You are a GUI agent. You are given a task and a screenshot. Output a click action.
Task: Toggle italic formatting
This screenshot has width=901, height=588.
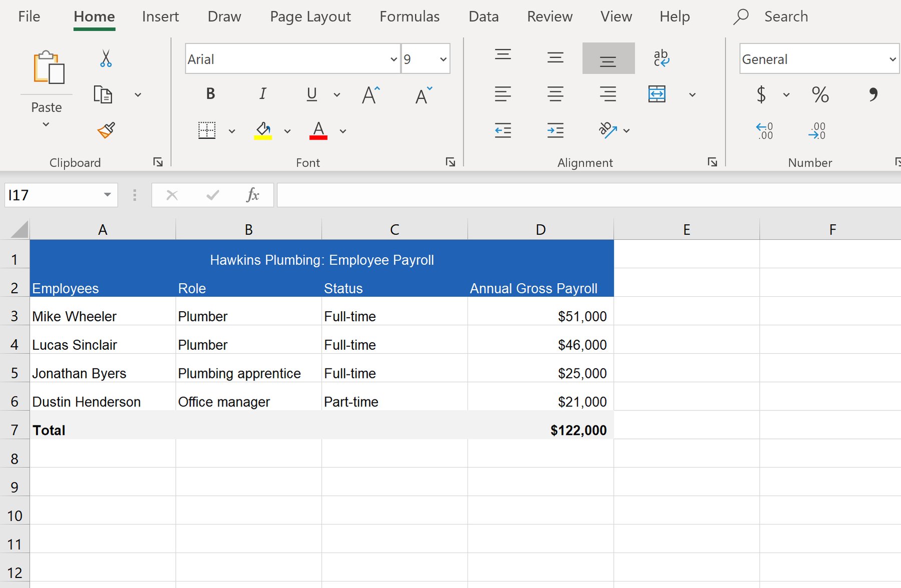tap(262, 94)
